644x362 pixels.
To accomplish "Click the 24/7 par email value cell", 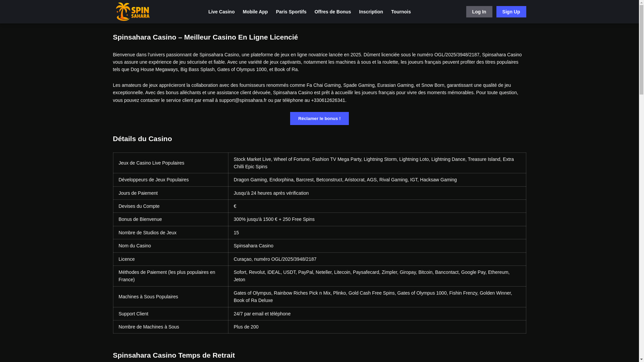I will click(x=377, y=314).
